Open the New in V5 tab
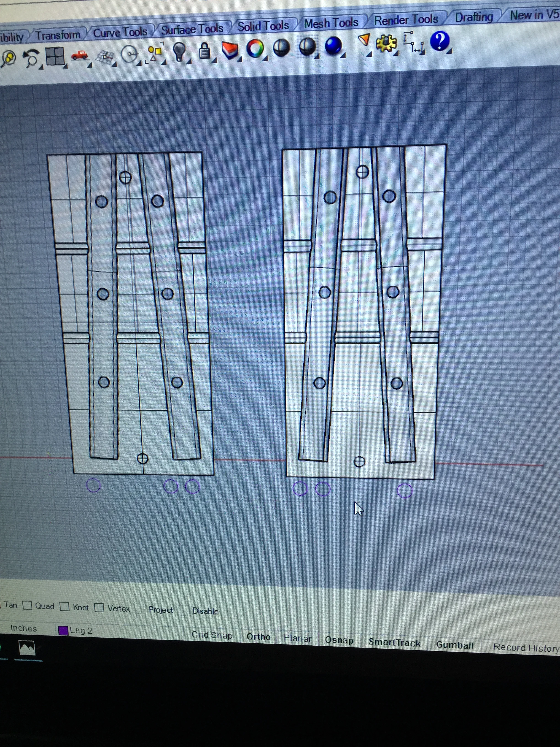The height and width of the screenshot is (747, 560). coord(535,14)
